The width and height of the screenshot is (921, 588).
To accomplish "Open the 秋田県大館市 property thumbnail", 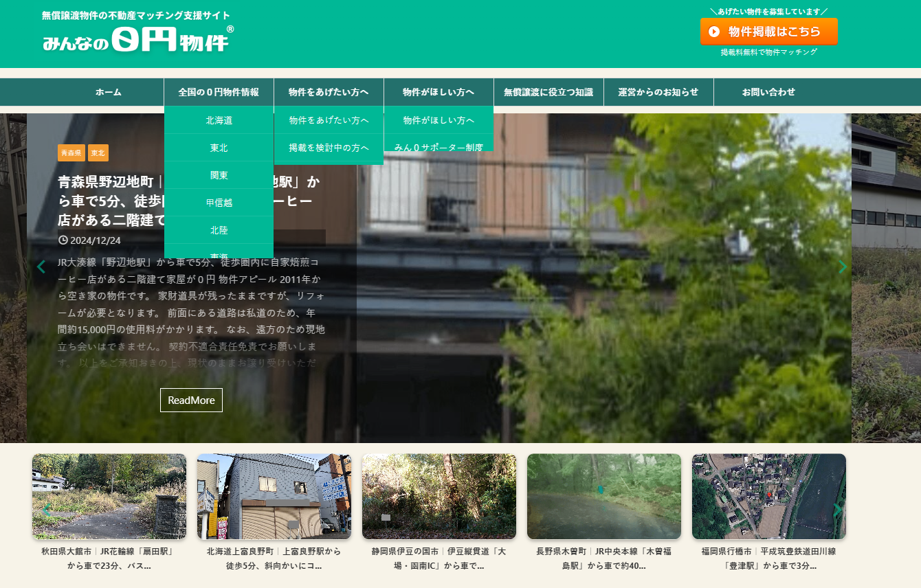I will [109, 496].
